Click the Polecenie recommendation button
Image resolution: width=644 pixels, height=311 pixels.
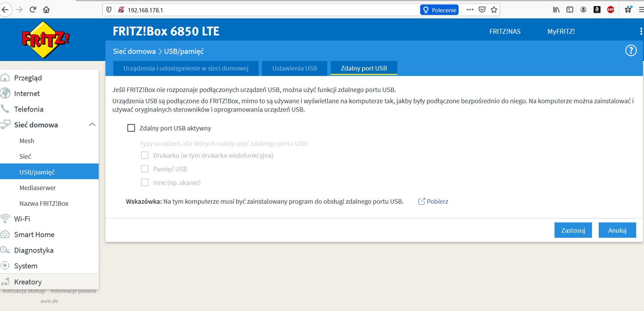pyautogui.click(x=439, y=10)
